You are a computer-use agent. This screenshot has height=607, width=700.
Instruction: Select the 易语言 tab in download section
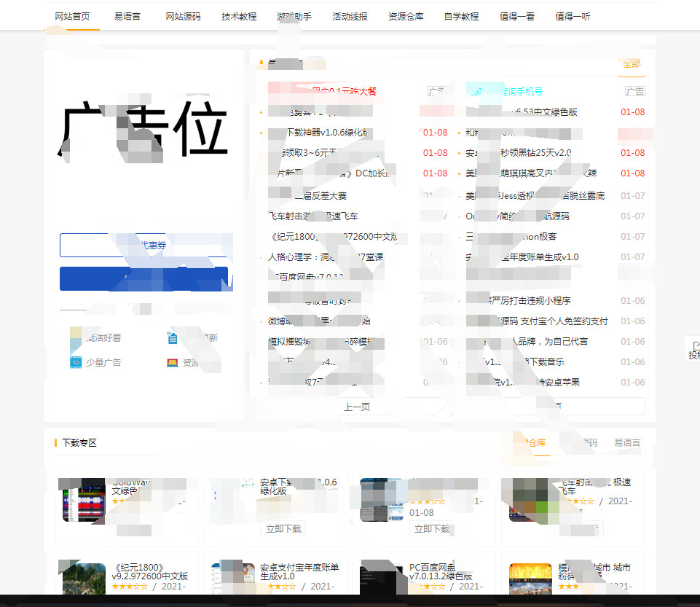[x=627, y=442]
